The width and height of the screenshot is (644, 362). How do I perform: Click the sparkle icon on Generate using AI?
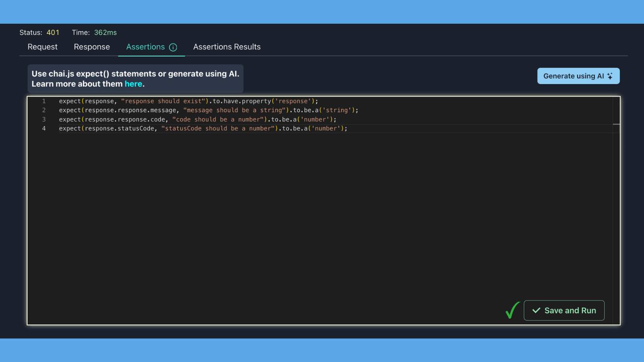click(610, 76)
